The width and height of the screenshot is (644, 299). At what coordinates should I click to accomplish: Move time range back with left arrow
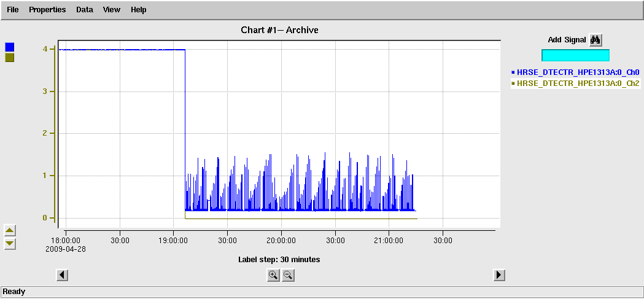tap(62, 275)
